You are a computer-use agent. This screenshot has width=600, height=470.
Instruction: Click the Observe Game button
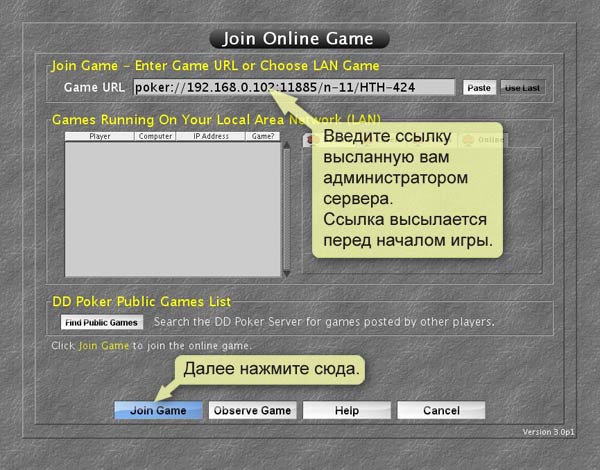(252, 410)
